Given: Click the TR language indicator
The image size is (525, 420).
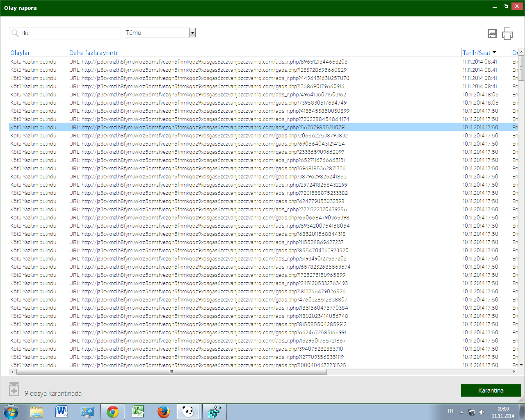Looking at the screenshot, I should coord(450,411).
